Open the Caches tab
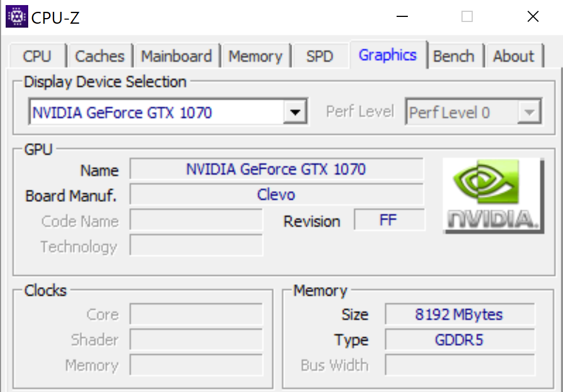This screenshot has height=392, width=563. coord(99,56)
